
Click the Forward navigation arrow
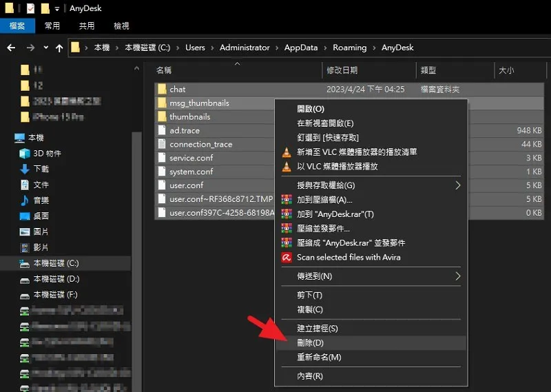30,48
